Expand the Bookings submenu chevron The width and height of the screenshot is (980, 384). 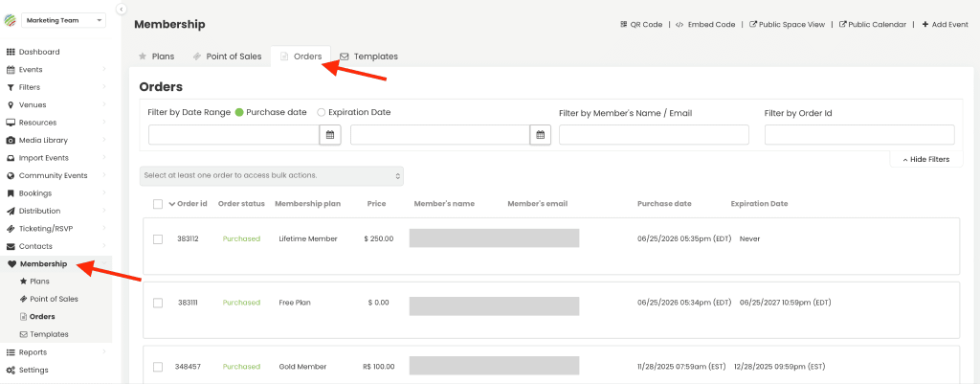[103, 193]
